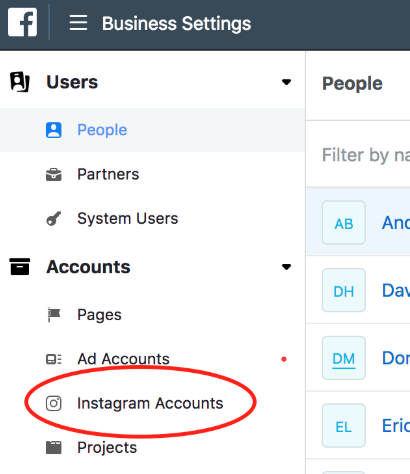
Task: Click the Projects folder icon
Action: (53, 448)
